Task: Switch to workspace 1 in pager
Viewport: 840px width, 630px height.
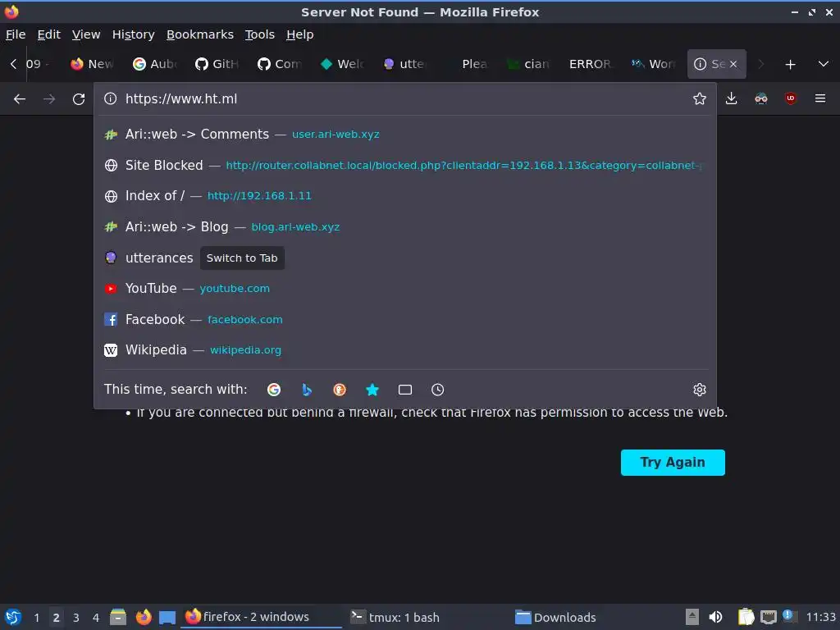Action: (37, 618)
